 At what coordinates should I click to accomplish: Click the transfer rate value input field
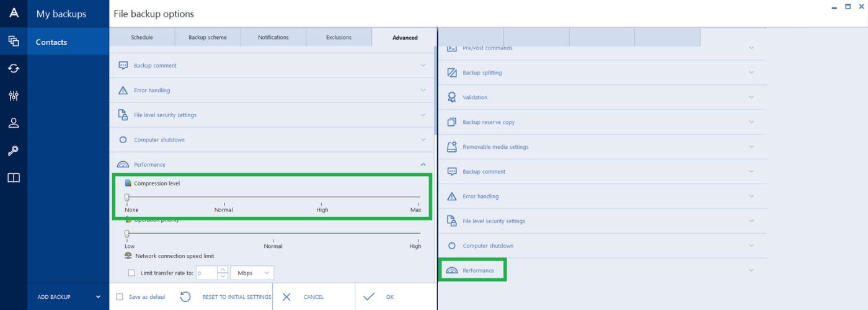(x=206, y=273)
